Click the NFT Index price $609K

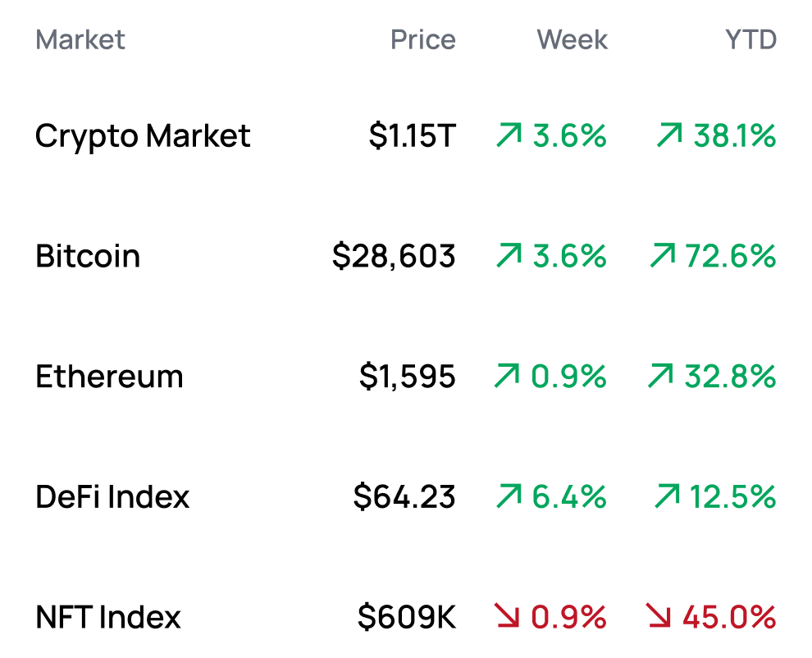[406, 616]
